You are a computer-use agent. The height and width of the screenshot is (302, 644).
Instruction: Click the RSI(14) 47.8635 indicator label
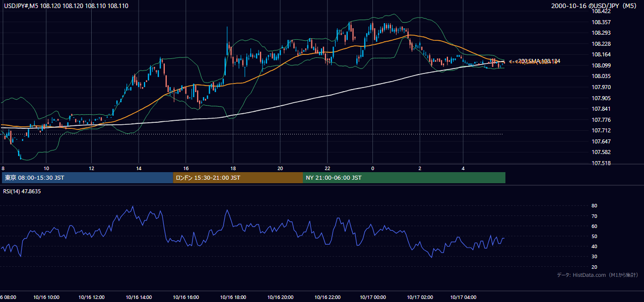point(22,191)
